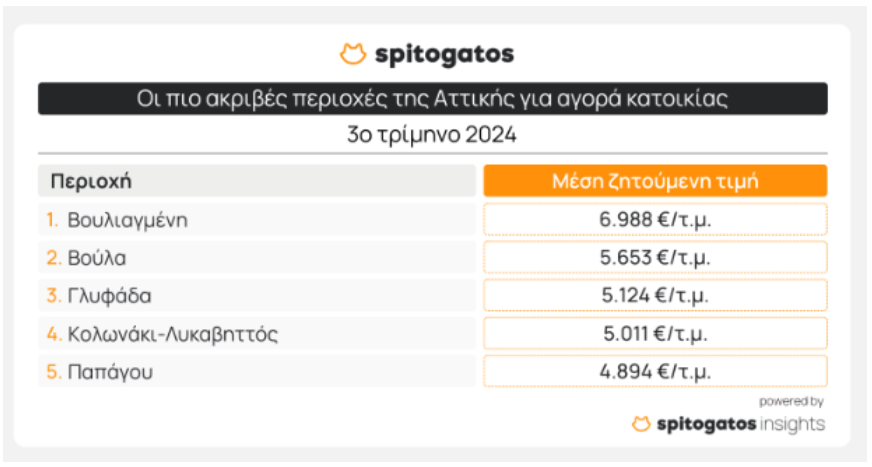The width and height of the screenshot is (872, 467).
Task: Click the orange 'Μέση ζητούμενη τιμή' header
Action: (655, 181)
